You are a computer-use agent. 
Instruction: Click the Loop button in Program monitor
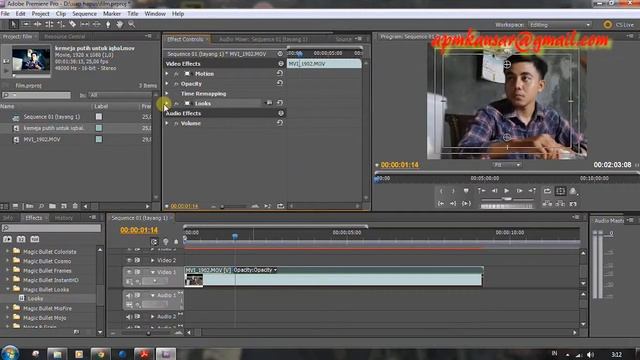click(547, 191)
